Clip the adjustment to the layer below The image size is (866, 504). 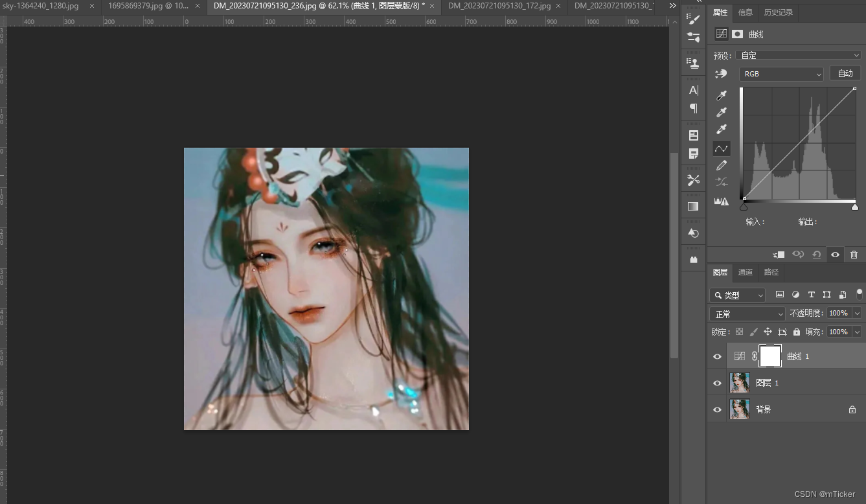[x=780, y=255]
